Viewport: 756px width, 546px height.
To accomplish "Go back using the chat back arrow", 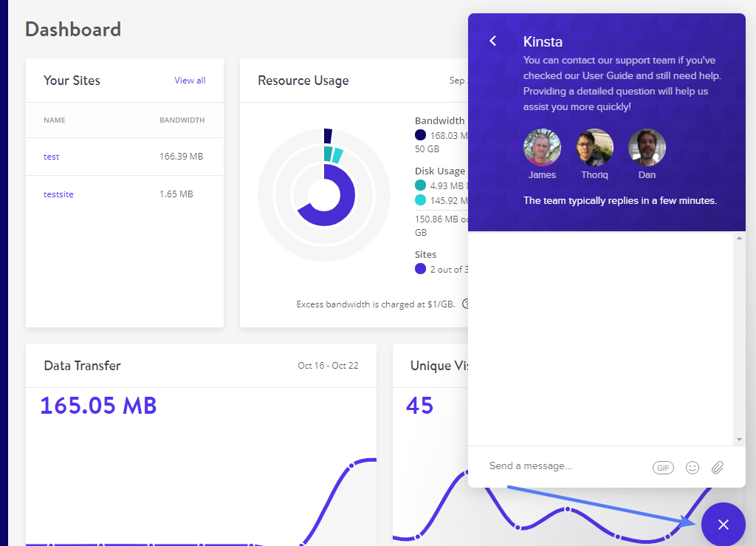I will tap(492, 41).
